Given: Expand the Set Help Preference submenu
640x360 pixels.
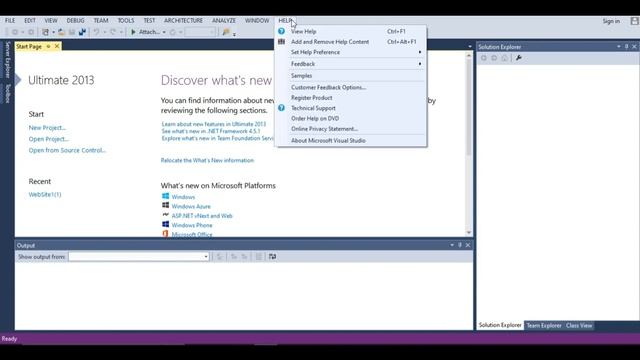Looking at the screenshot, I should [420, 52].
